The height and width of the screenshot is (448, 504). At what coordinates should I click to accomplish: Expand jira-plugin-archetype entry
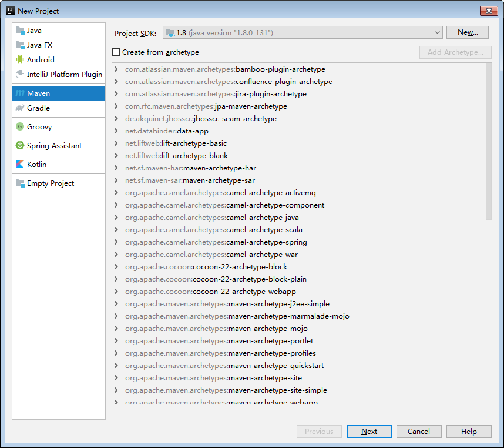[x=116, y=94]
